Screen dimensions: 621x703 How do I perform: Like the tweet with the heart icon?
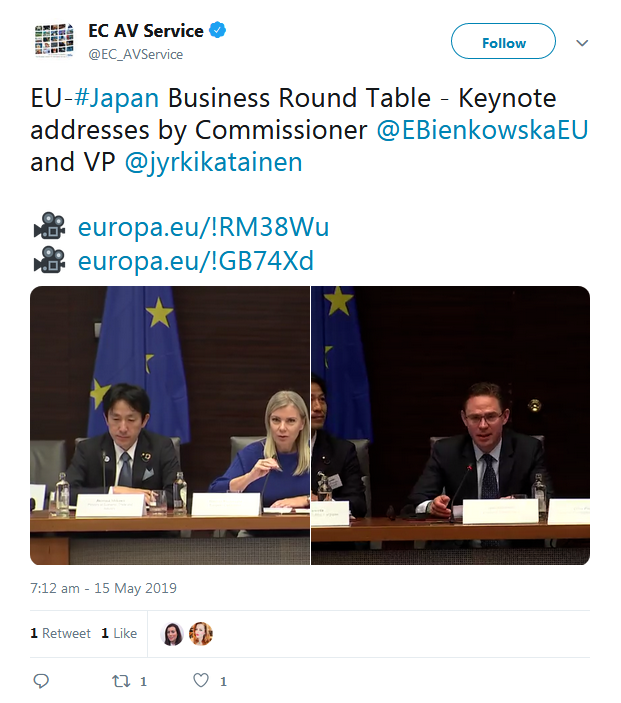[x=201, y=681]
